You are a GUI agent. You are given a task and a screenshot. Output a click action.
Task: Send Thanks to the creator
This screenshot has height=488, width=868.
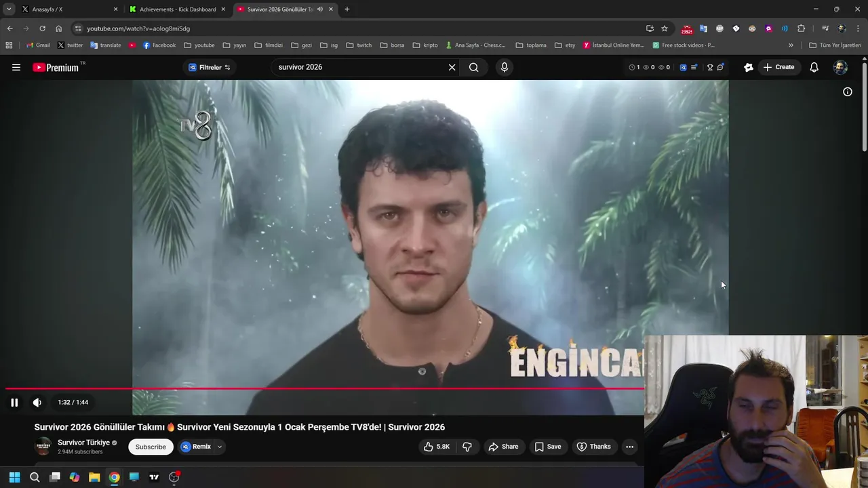[593, 447]
